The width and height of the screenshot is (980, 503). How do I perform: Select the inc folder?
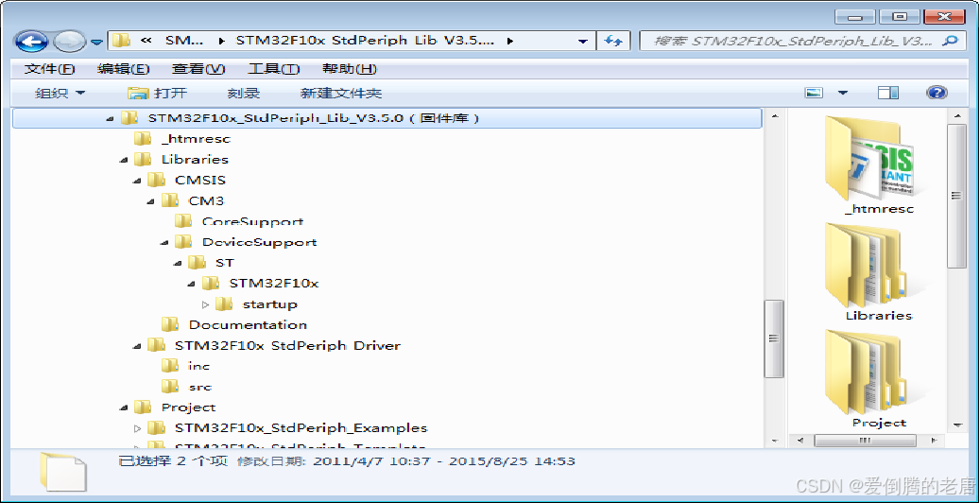tap(199, 366)
